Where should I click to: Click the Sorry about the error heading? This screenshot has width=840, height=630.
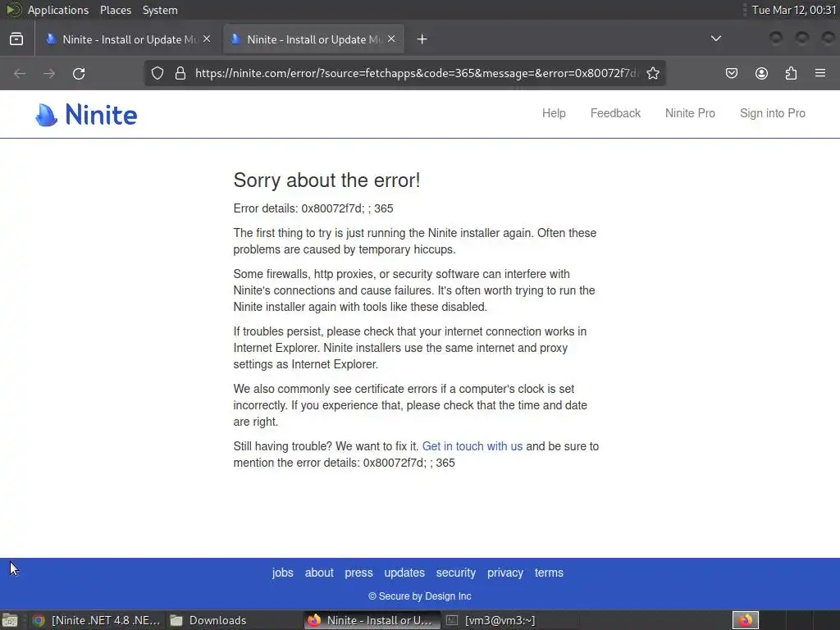(x=326, y=180)
